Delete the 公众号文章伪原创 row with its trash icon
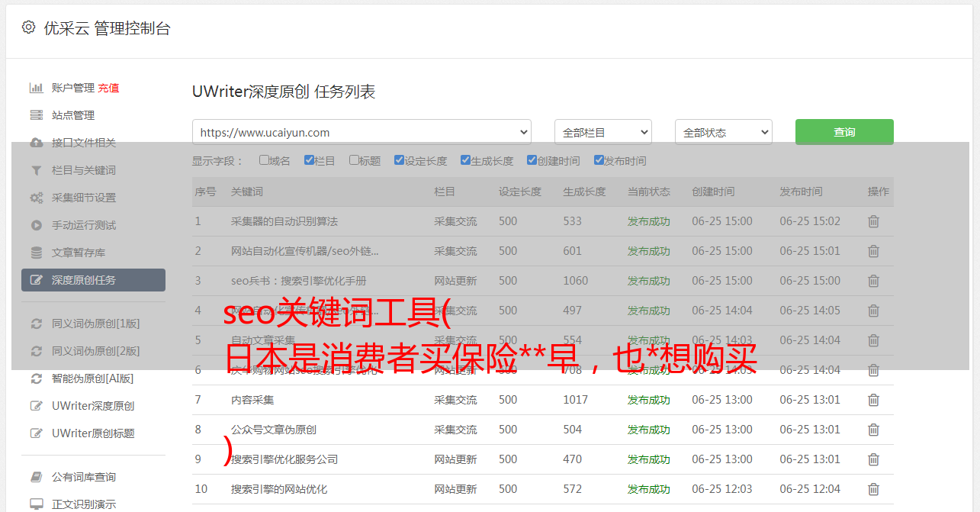Screen dimensions: 980x512 pos(874,430)
